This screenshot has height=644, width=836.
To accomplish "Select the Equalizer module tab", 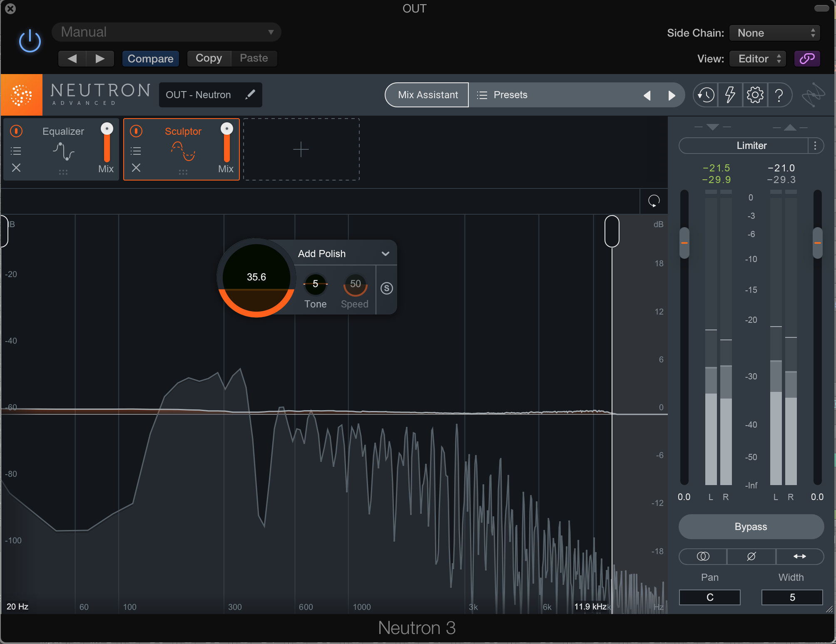I will (61, 149).
